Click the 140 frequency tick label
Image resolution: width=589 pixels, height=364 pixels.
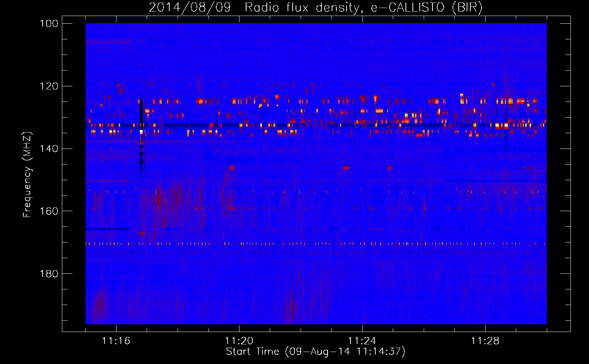pos(49,149)
